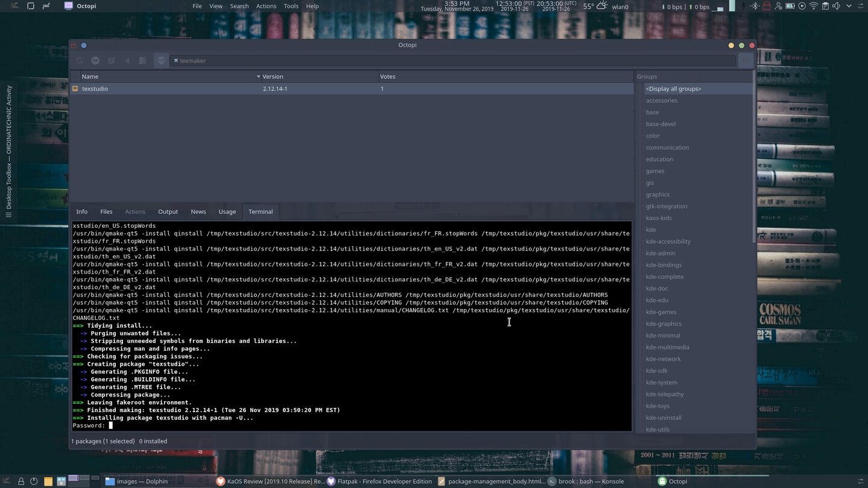Click the texstudio package status icon

coord(75,89)
